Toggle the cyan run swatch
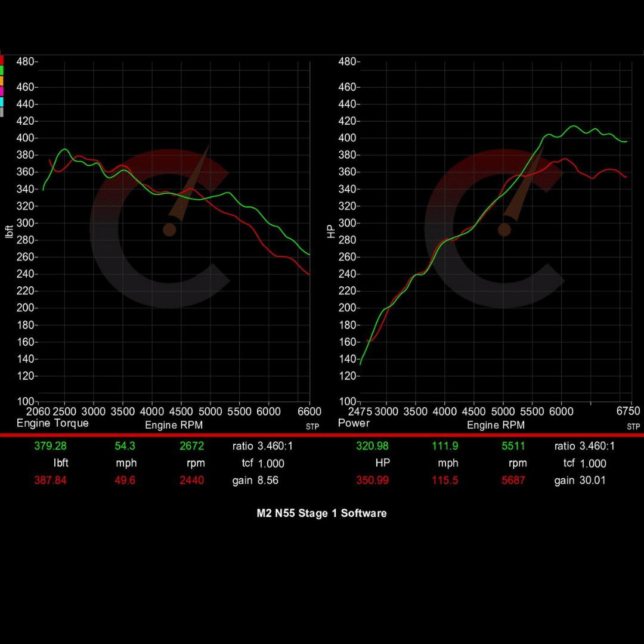Viewport: 644px width, 644px height. pos(2,100)
